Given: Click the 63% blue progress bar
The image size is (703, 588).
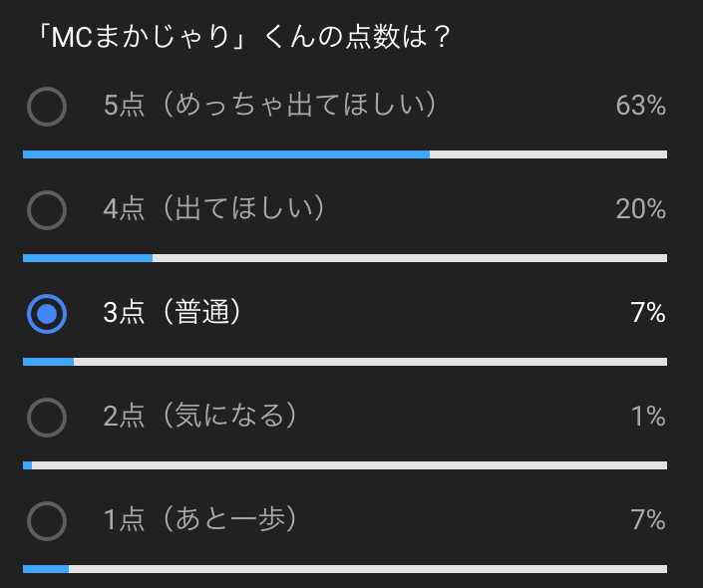Looking at the screenshot, I should (x=226, y=154).
